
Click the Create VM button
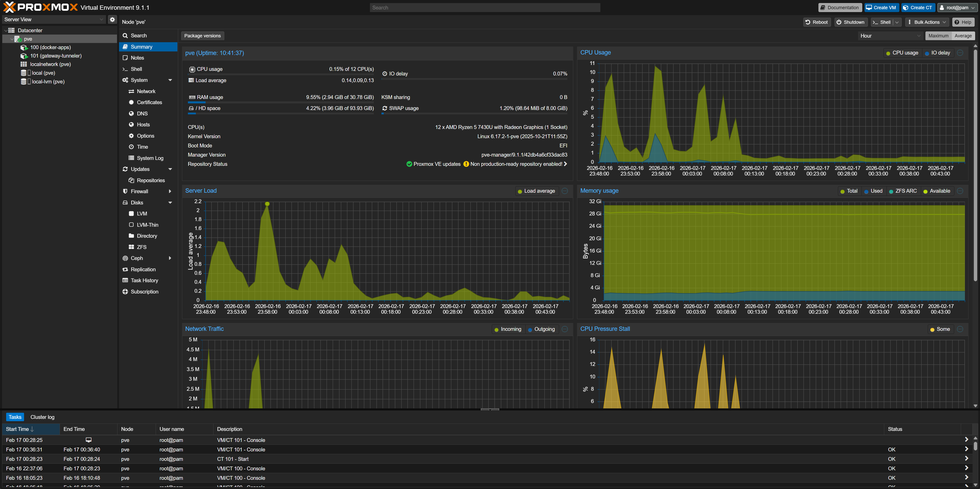tap(881, 8)
